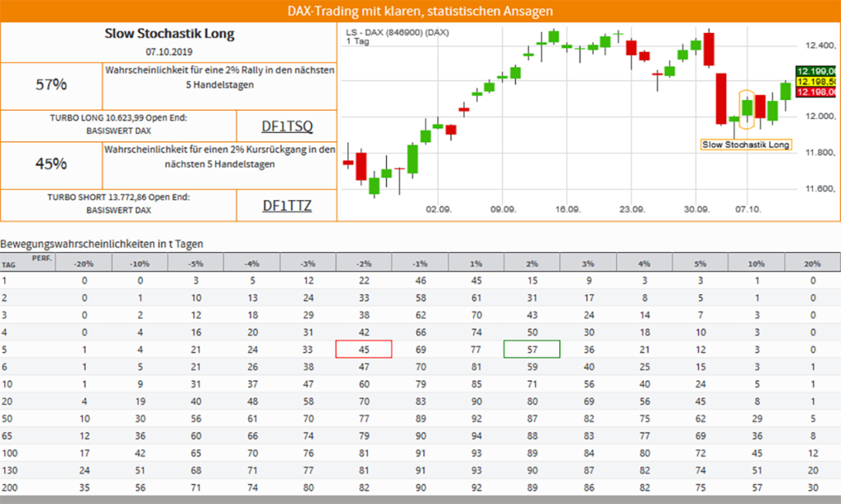The width and height of the screenshot is (841, 504).
Task: Click value 72 in the 100-day row under 5%
Action: (x=701, y=453)
